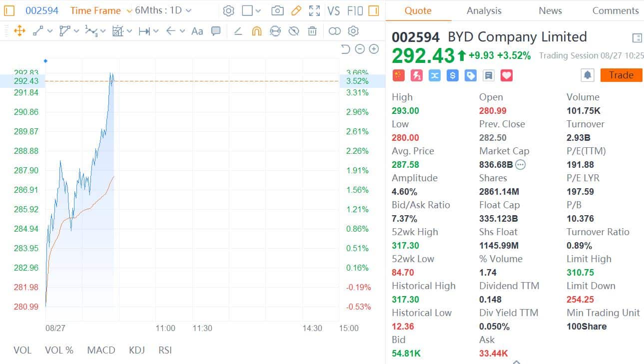Viewport: 644px width, 364px height.
Task: Select the text annotation Aa tool
Action: point(197,31)
